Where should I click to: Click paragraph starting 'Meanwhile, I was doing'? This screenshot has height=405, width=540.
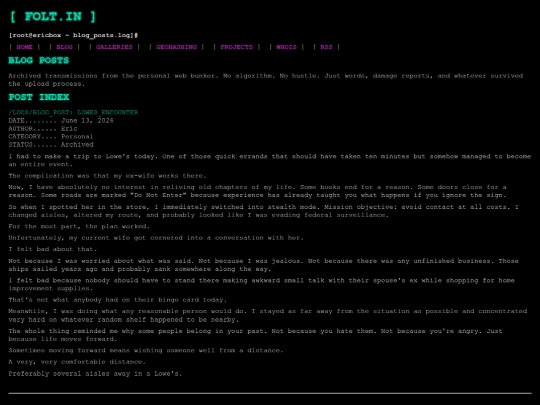pyautogui.click(x=268, y=315)
